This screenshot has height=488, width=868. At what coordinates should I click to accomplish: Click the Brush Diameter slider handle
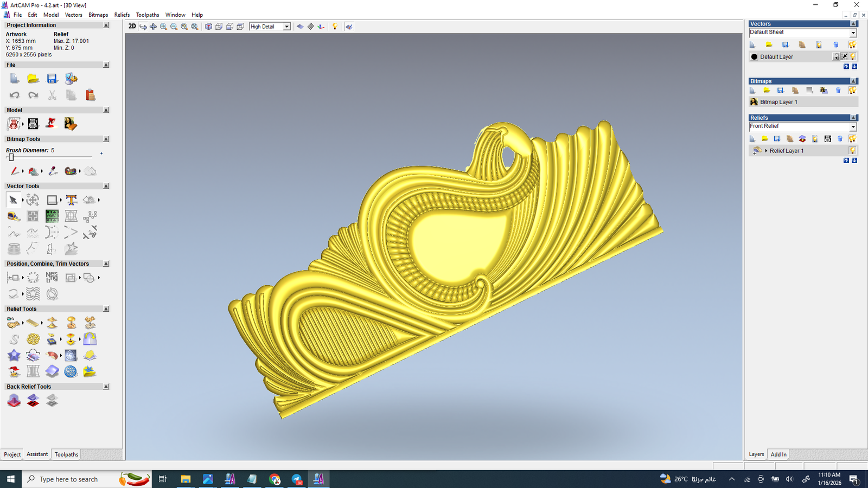tap(11, 157)
